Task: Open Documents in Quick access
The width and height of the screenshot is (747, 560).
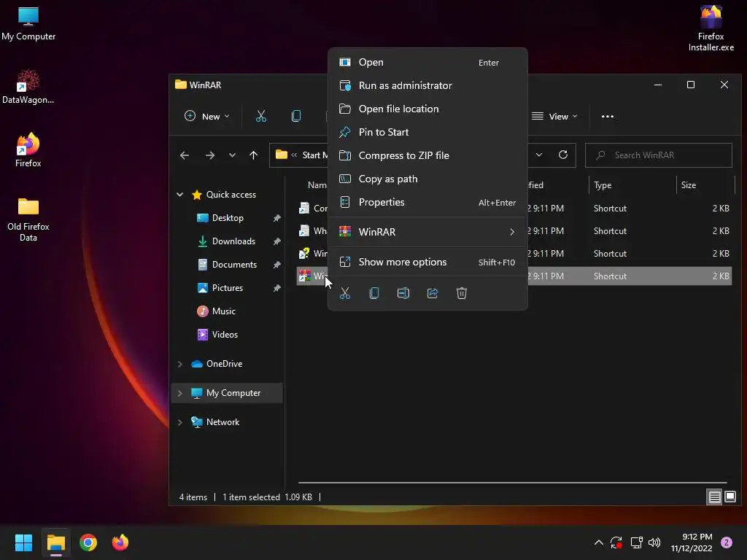Action: coord(234,264)
